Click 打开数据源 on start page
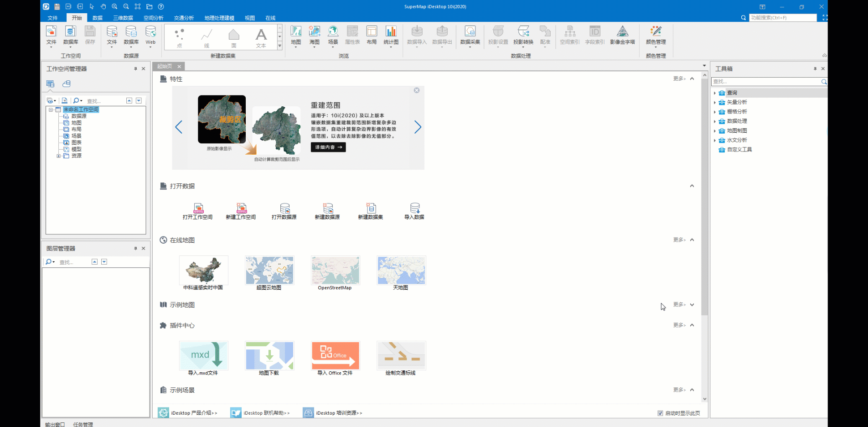This screenshot has width=868, height=427. 284,212
